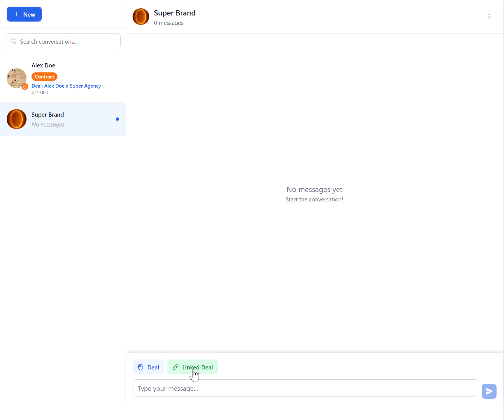The height and width of the screenshot is (420, 504).
Task: Click the Super Brand header title
Action: click(175, 13)
